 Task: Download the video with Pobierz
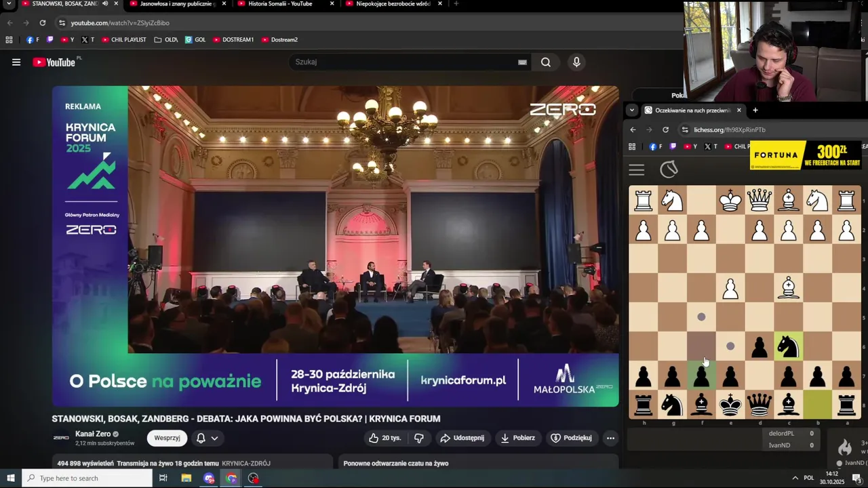coord(517,438)
